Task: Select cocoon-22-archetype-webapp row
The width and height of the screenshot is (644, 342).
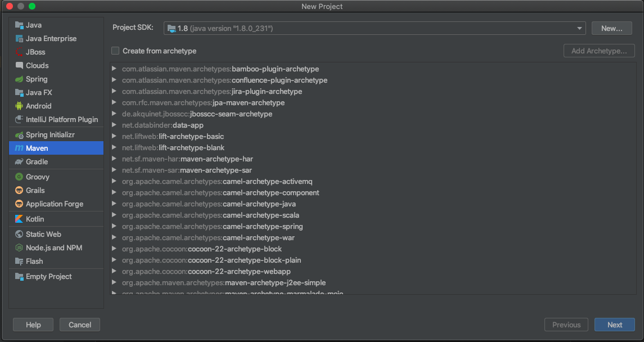Action: click(373, 271)
